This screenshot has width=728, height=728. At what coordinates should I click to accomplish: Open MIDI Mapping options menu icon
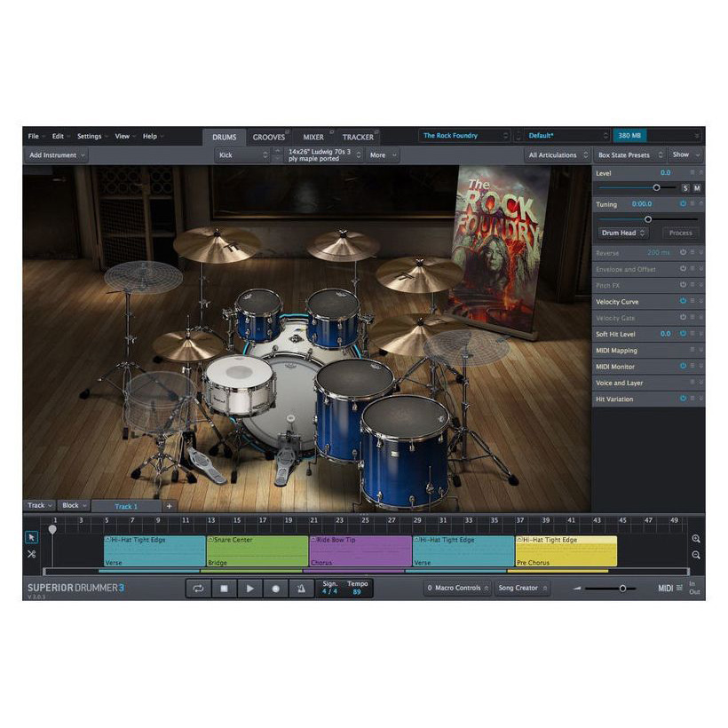pyautogui.click(x=692, y=350)
